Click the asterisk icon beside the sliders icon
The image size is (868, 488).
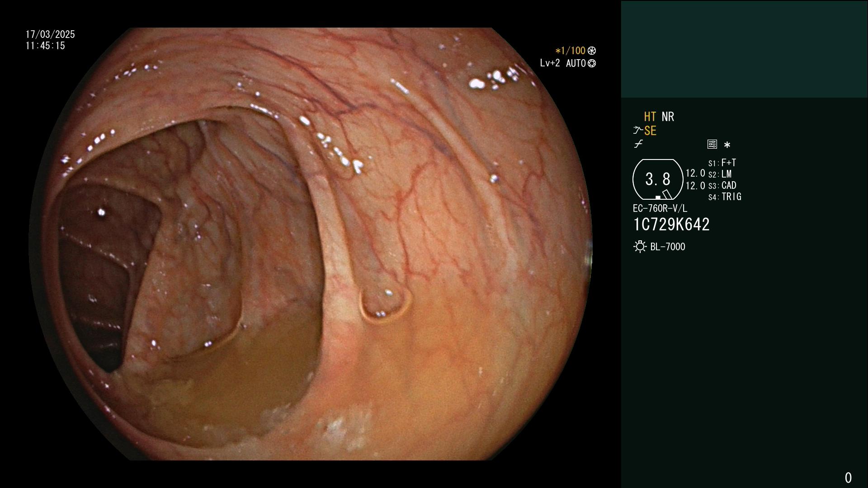tap(727, 145)
